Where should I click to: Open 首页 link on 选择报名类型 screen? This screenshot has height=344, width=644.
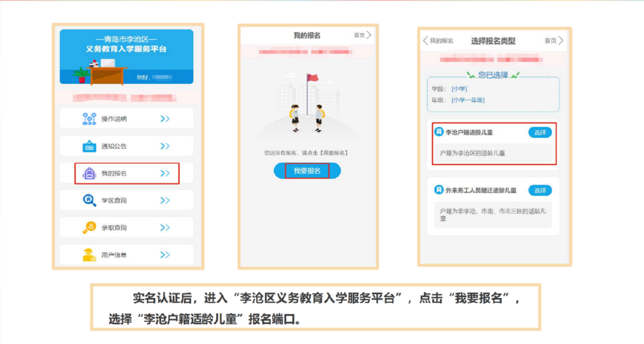(x=554, y=40)
